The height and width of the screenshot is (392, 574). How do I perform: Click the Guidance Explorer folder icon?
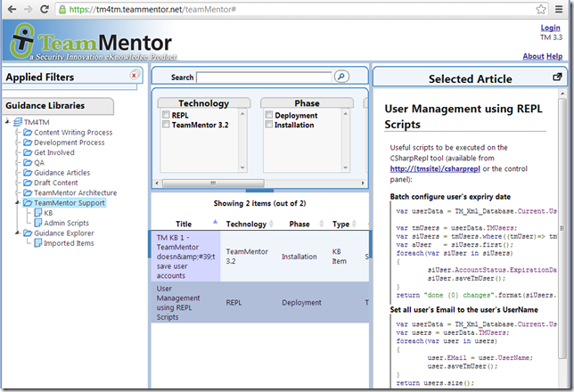pos(28,233)
